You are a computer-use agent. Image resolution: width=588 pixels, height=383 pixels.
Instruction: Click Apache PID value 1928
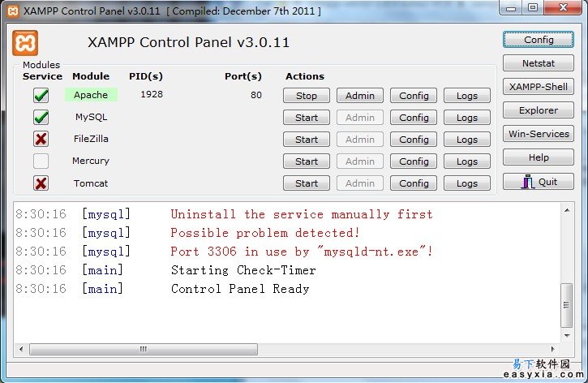(152, 94)
